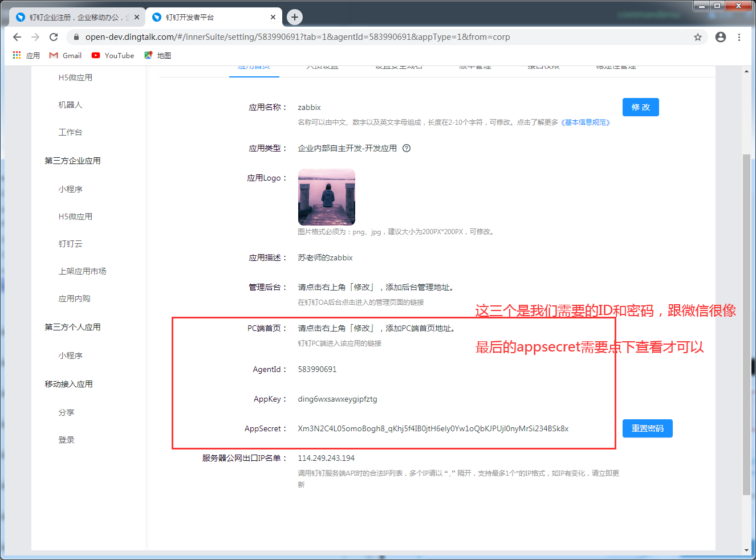Click the help icon beside 应用类型
Screen dimensions: 756x560
pos(407,148)
